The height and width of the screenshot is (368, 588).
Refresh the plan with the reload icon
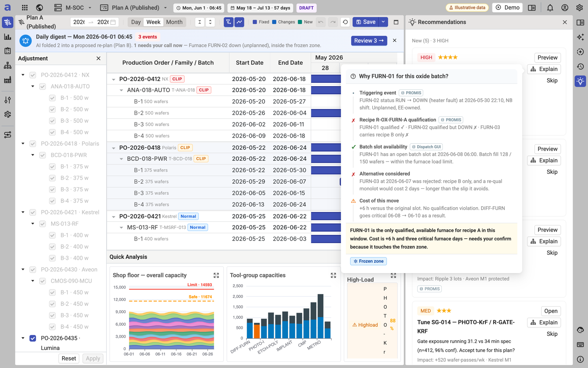click(345, 22)
